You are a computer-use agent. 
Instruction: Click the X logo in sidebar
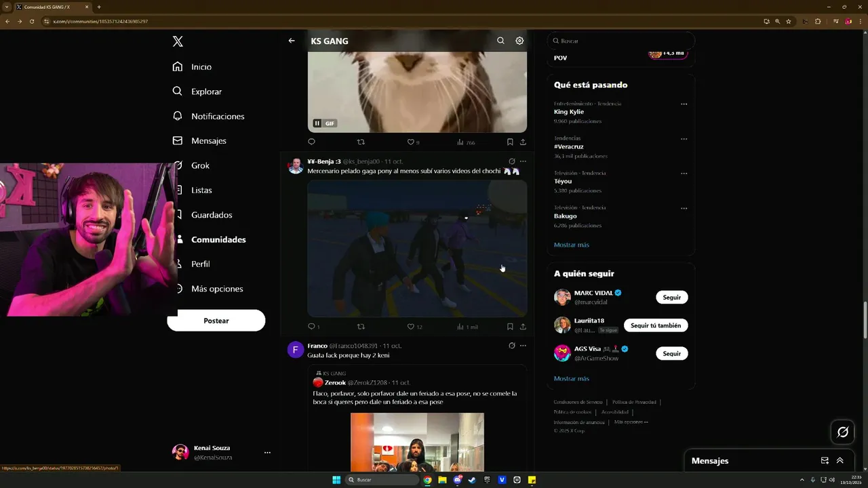click(x=178, y=41)
